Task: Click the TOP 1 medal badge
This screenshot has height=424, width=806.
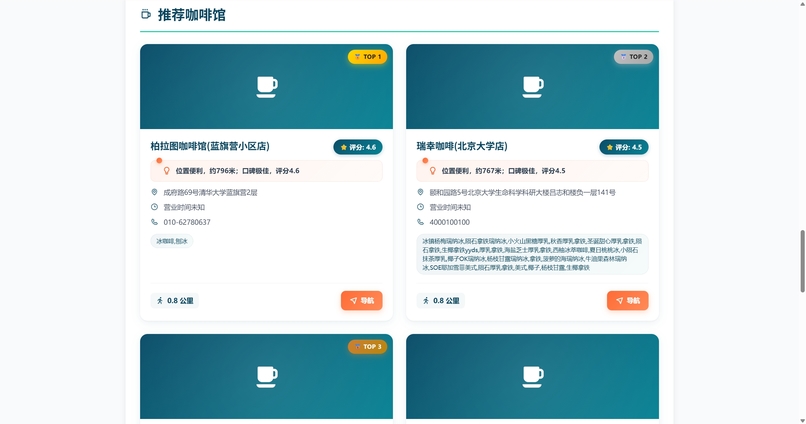Action: click(x=368, y=57)
